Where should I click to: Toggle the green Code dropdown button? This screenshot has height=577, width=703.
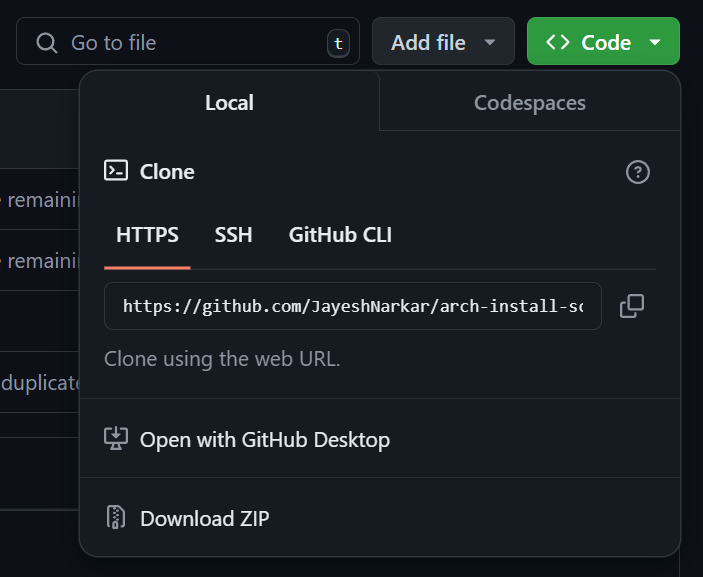tap(603, 41)
